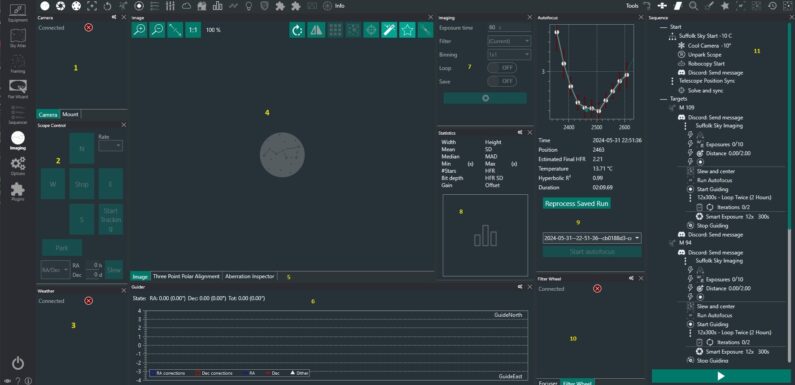Open the Flat Wizard section

coord(18,89)
